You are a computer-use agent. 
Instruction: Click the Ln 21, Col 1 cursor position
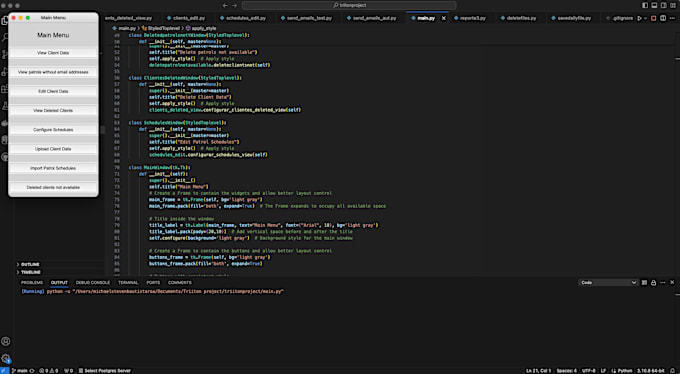tap(538, 371)
